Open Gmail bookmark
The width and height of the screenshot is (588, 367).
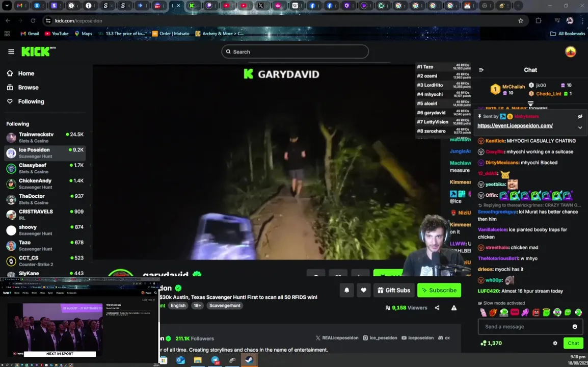(x=30, y=34)
